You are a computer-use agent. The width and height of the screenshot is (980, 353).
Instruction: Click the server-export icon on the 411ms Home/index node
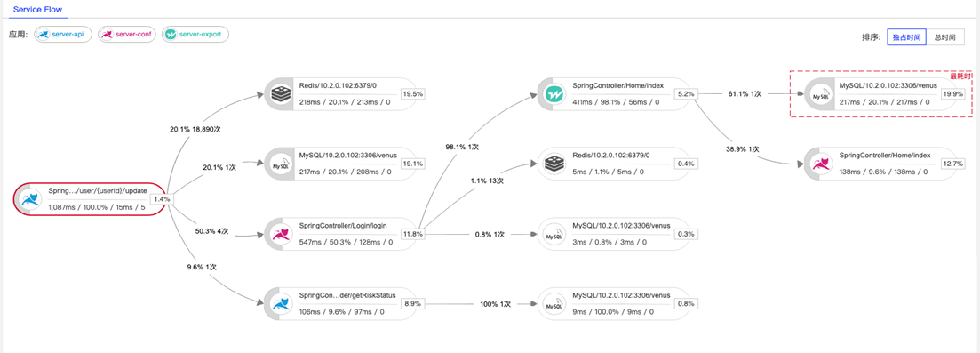pyautogui.click(x=554, y=94)
